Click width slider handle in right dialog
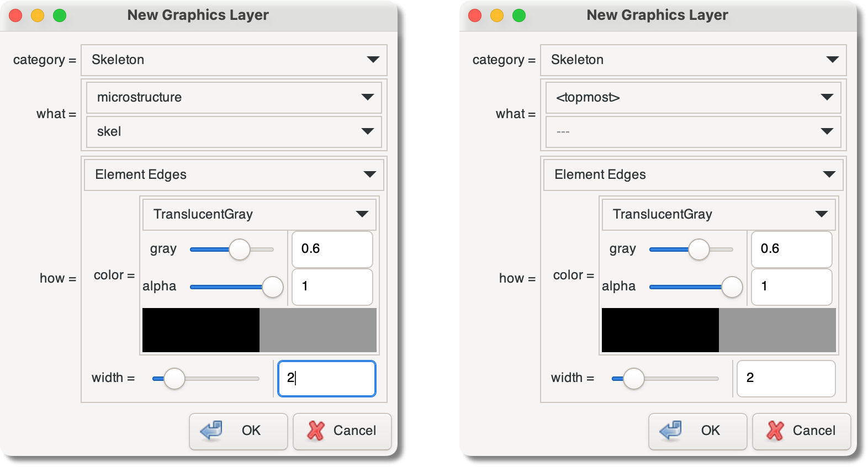This screenshot has width=868, height=467. tap(634, 379)
